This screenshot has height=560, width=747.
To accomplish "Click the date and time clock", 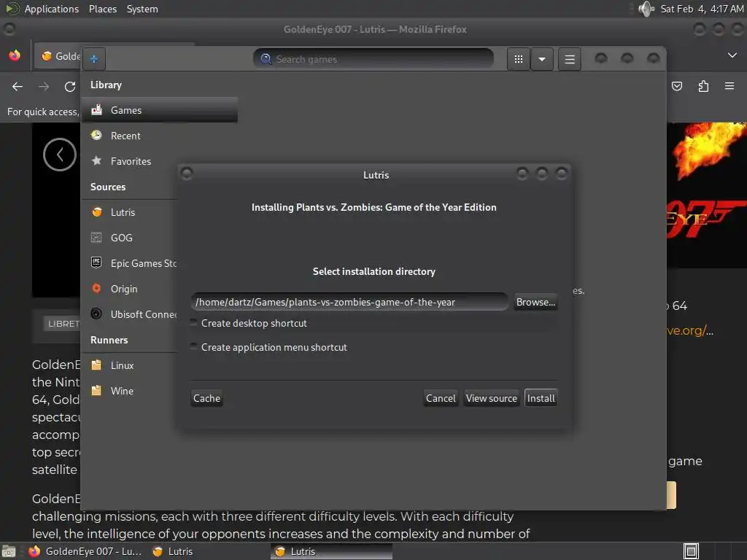I will [702, 9].
